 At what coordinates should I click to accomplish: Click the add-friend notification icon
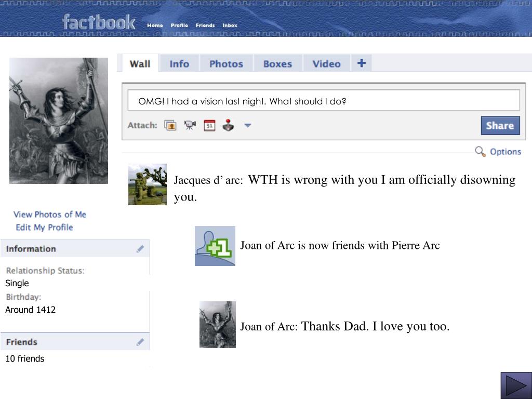tap(215, 246)
